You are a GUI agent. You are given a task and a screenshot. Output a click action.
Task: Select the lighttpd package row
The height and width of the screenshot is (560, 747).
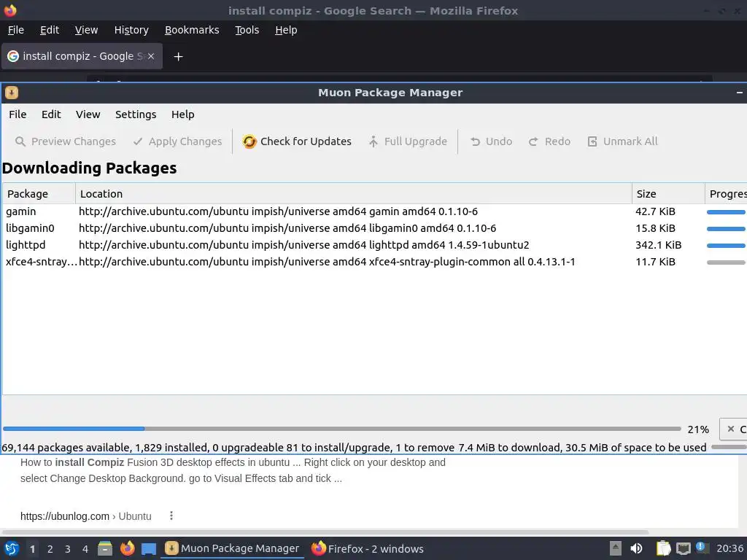374,245
